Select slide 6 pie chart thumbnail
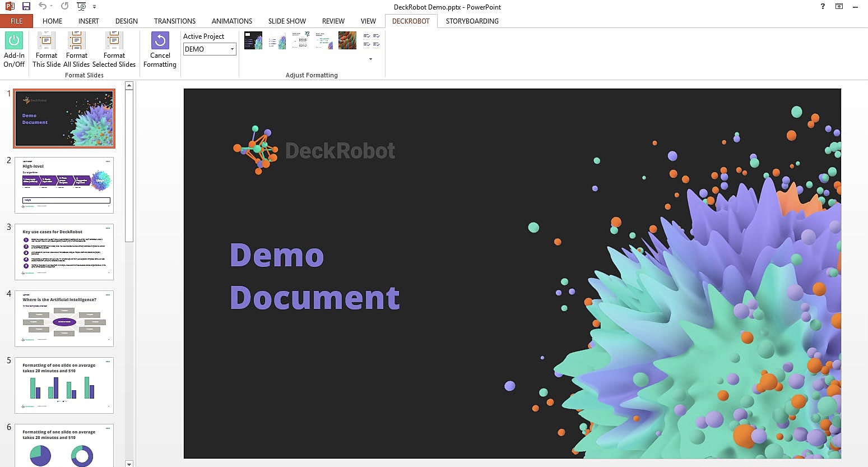Image resolution: width=868 pixels, height=467 pixels. pyautogui.click(x=64, y=445)
